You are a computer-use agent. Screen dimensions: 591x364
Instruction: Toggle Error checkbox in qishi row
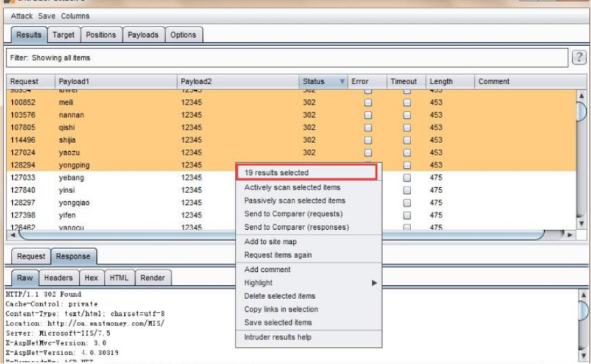coord(368,127)
